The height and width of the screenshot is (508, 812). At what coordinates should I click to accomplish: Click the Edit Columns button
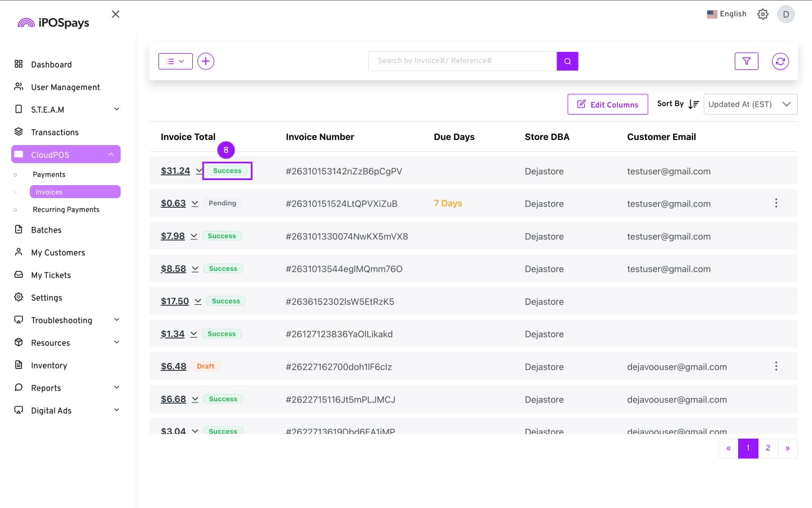[x=607, y=104]
